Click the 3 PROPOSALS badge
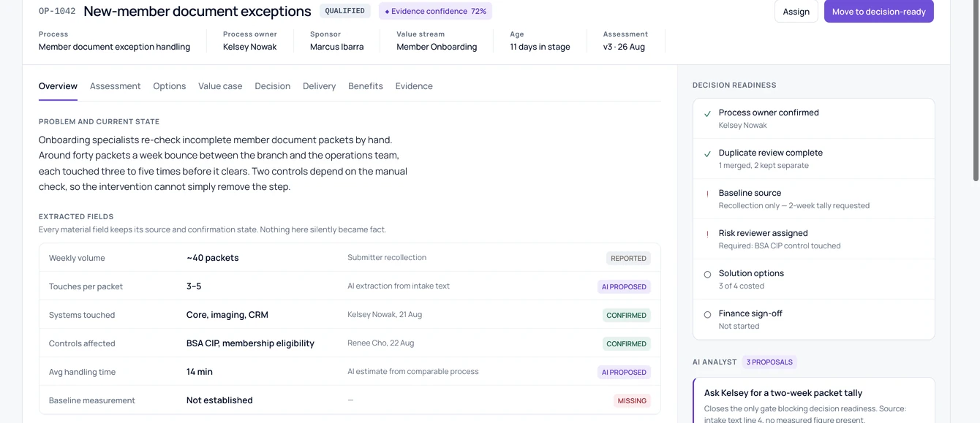The height and width of the screenshot is (423, 980). (769, 362)
